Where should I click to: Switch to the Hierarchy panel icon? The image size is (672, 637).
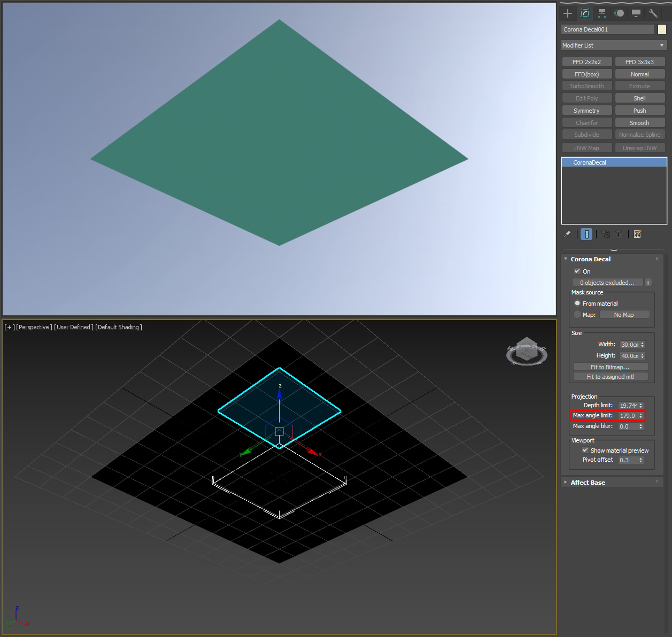[602, 13]
